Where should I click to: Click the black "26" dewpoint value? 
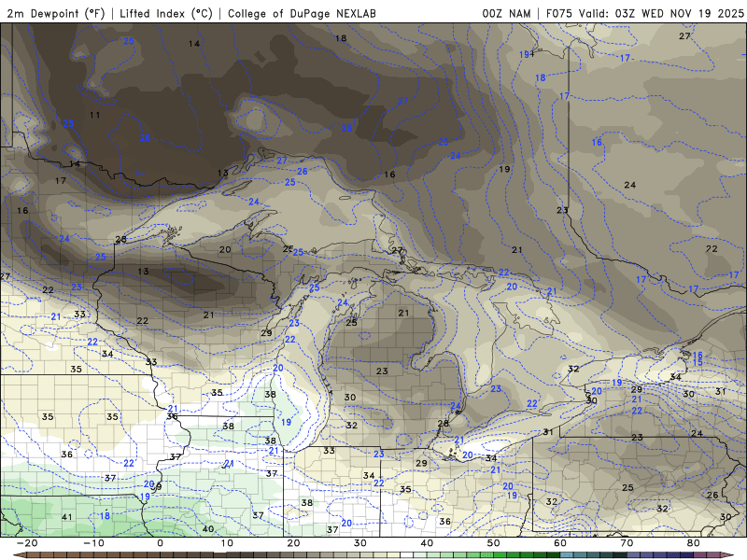712,496
